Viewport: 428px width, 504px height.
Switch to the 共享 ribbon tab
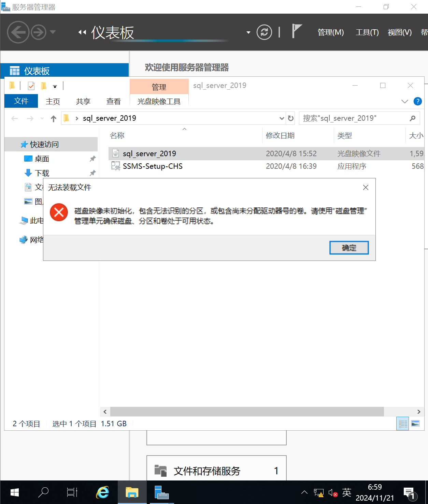83,101
